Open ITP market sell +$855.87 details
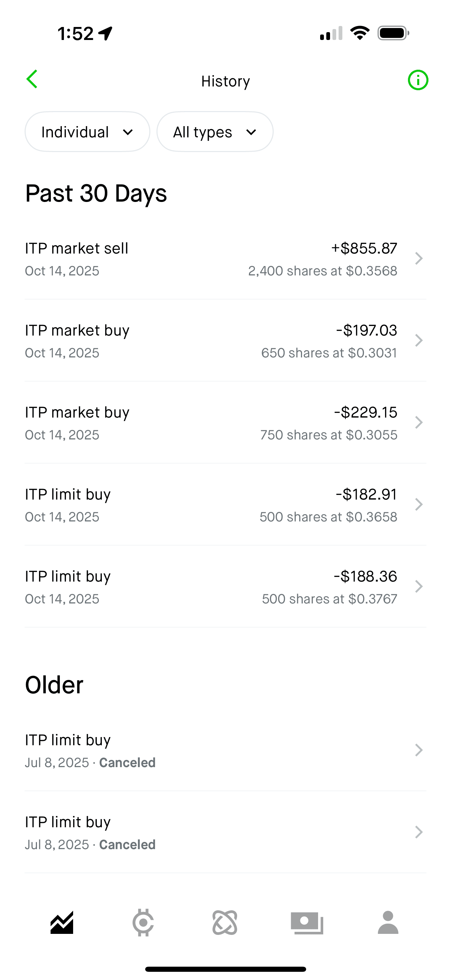 [x=225, y=259]
